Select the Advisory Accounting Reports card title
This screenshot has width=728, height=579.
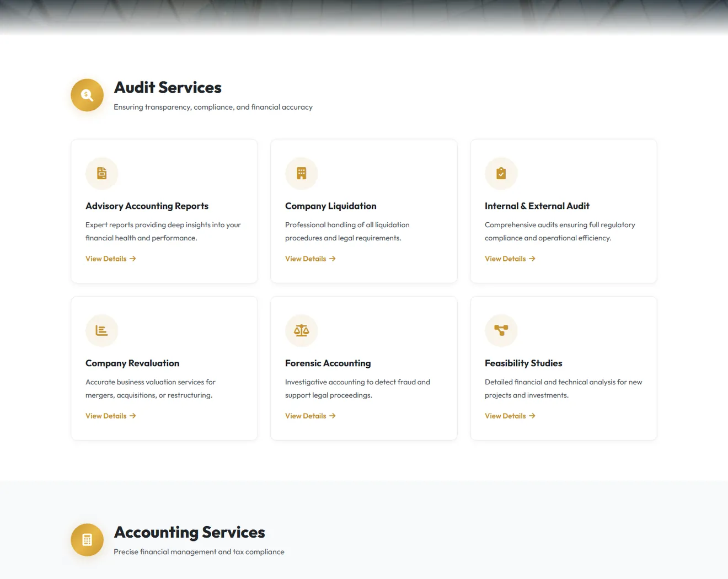coord(147,206)
